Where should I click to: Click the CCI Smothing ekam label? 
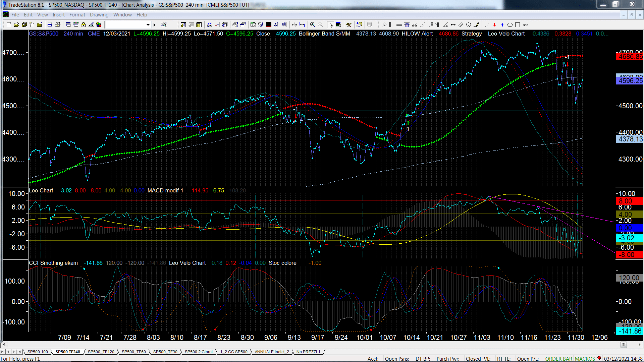pos(53,263)
